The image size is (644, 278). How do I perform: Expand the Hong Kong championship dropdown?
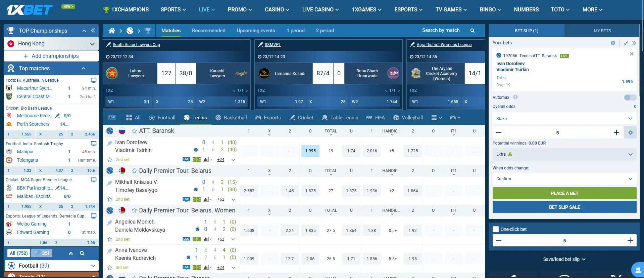coord(92,44)
